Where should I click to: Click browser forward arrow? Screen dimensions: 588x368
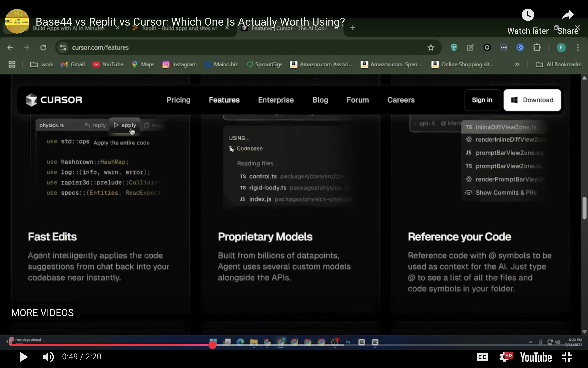point(27,47)
